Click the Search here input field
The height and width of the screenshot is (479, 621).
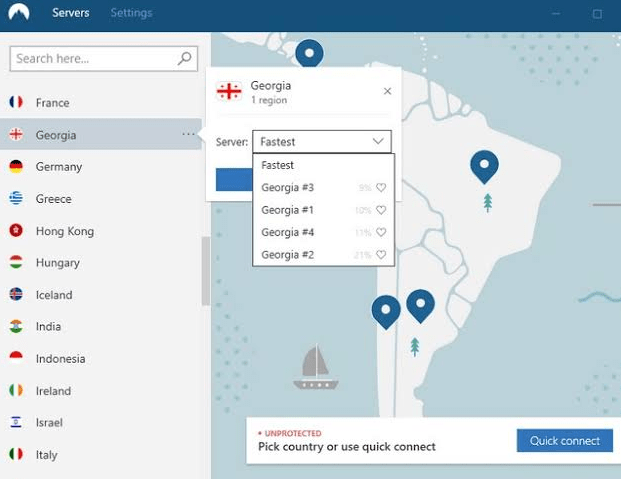click(94, 59)
